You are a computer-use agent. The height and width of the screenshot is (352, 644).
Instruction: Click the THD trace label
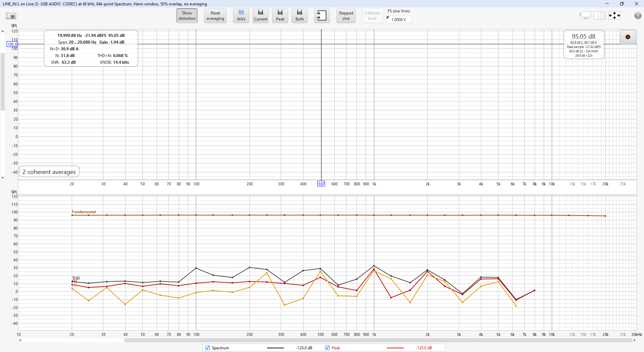click(76, 278)
